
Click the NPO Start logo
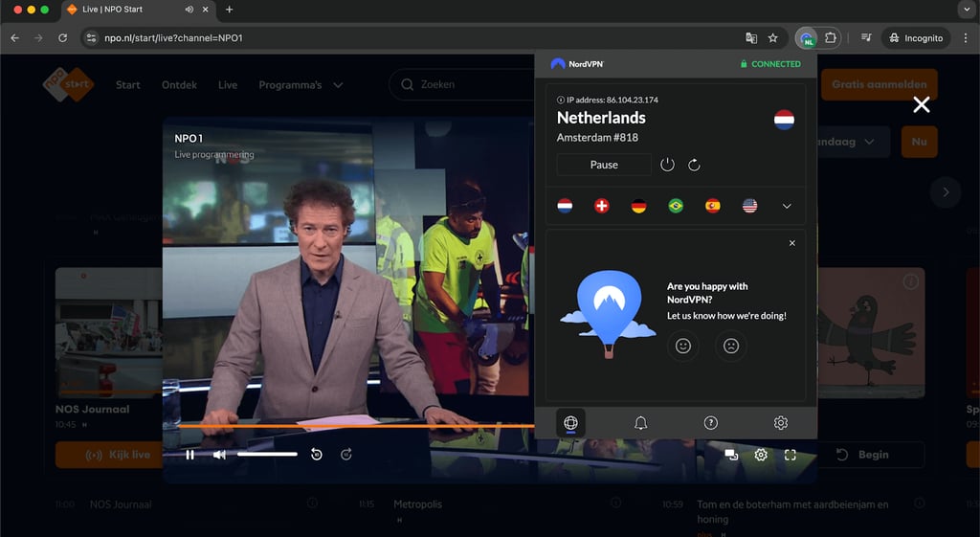pyautogui.click(x=68, y=84)
